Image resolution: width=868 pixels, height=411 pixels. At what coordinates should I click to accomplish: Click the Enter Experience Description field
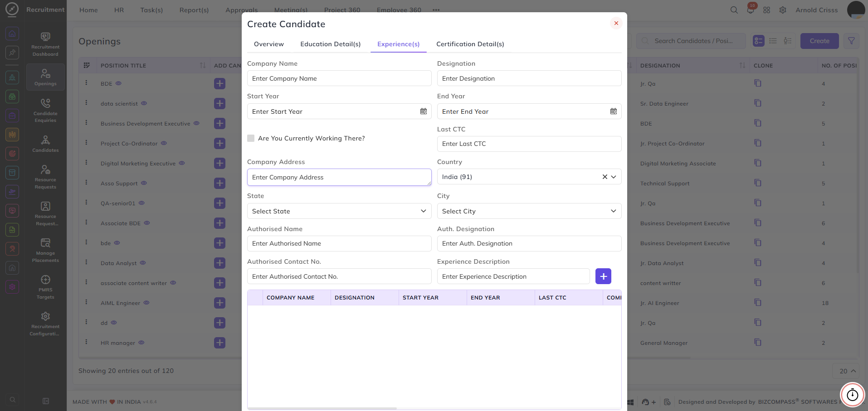click(x=513, y=276)
